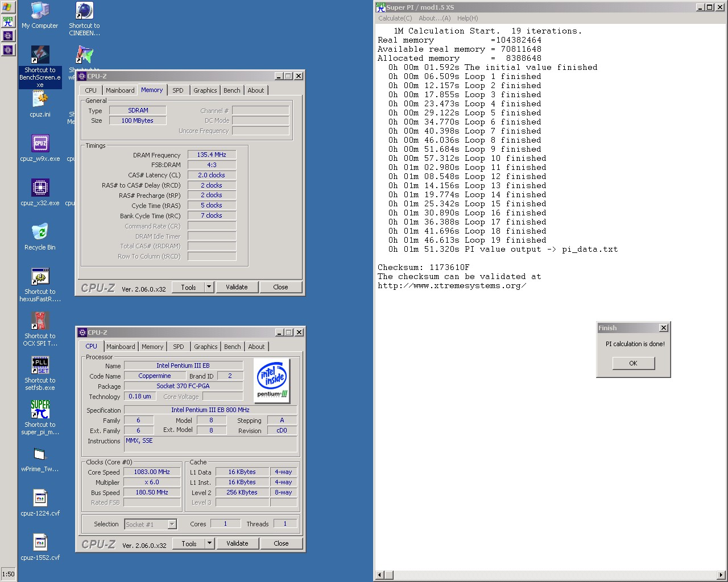Image resolution: width=728 pixels, height=582 pixels.
Task: Click Close button in lower CPU-Z window
Action: pos(281,543)
